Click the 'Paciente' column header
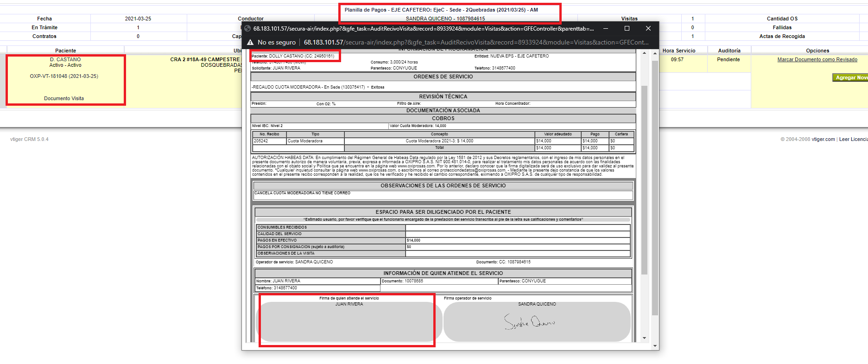This screenshot has height=364, width=868. (x=65, y=51)
